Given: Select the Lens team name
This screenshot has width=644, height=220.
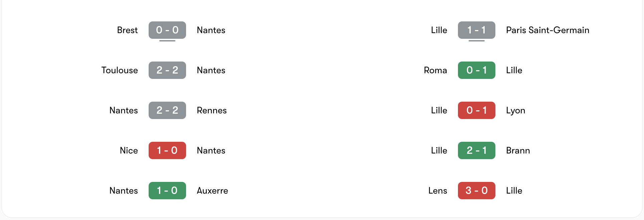Looking at the screenshot, I should coord(438,191).
